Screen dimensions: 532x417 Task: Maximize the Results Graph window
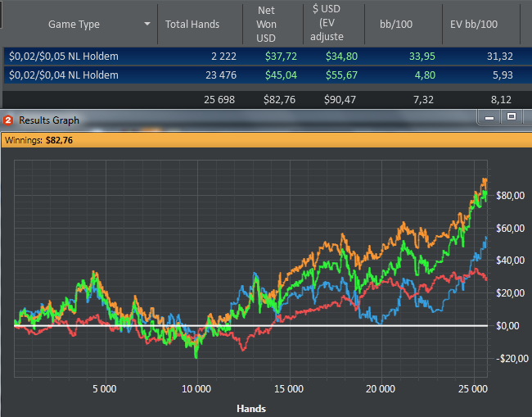(512, 117)
